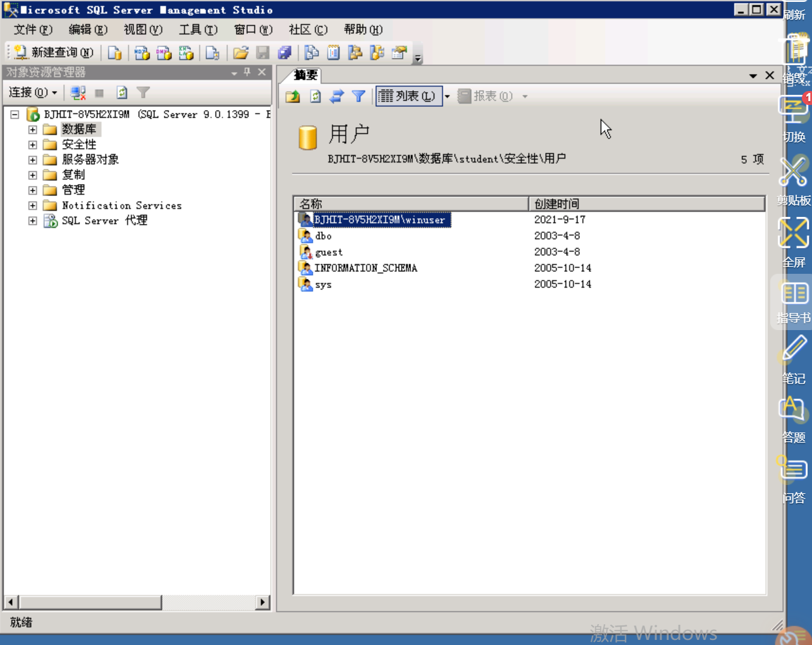This screenshot has width=812, height=645.
Task: Click the Analysis Services MDX Query icon
Action: 142,52
